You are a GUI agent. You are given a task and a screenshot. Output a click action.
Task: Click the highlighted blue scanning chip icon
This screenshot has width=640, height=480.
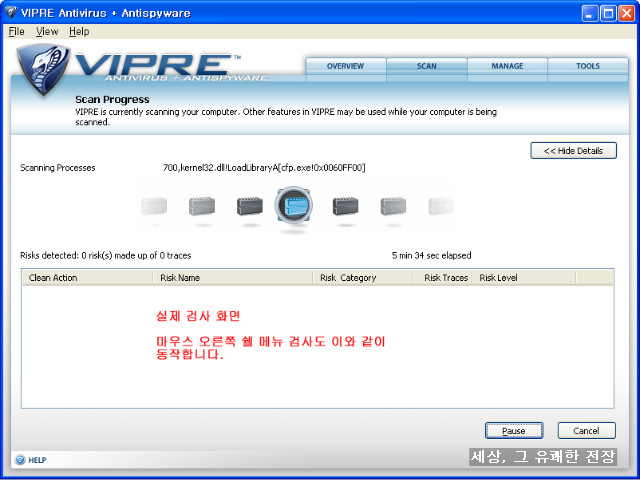pyautogui.click(x=293, y=206)
